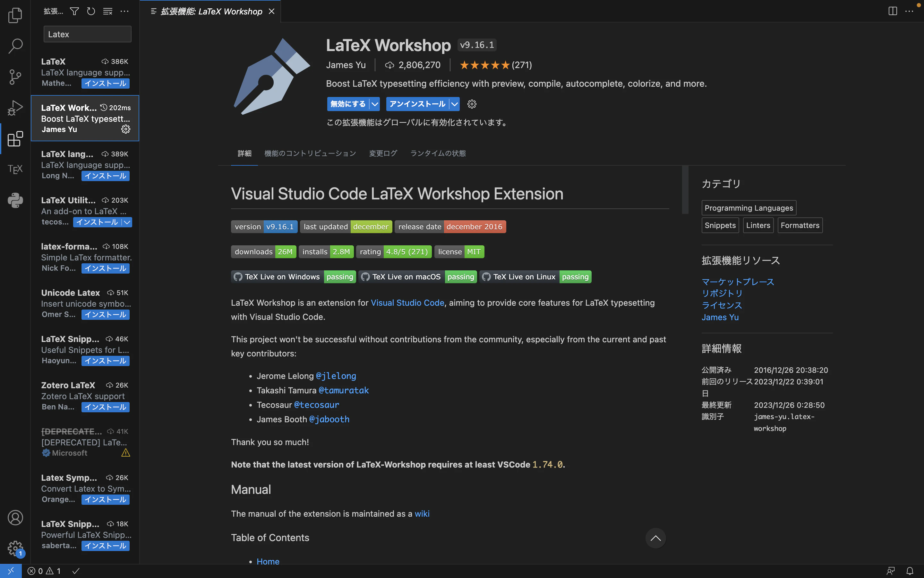Select the Extensions view icon
This screenshot has height=578, width=924.
point(15,138)
